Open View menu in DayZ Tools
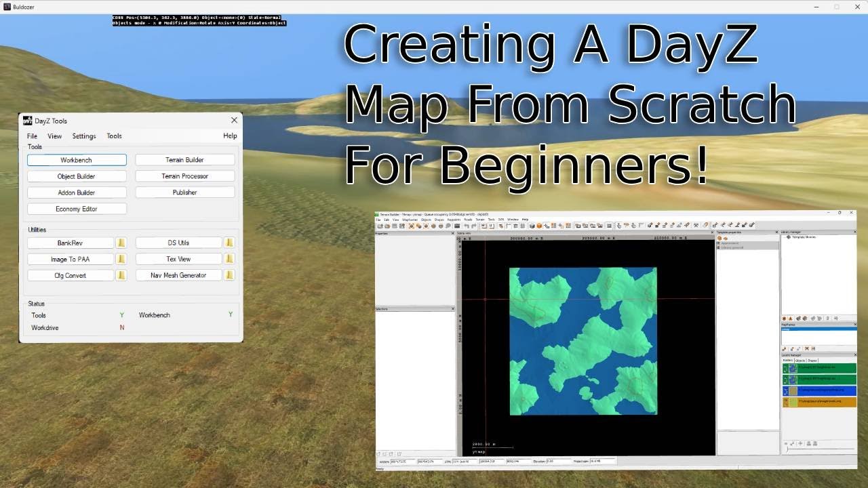Screen dimensions: 868x488 54,136
